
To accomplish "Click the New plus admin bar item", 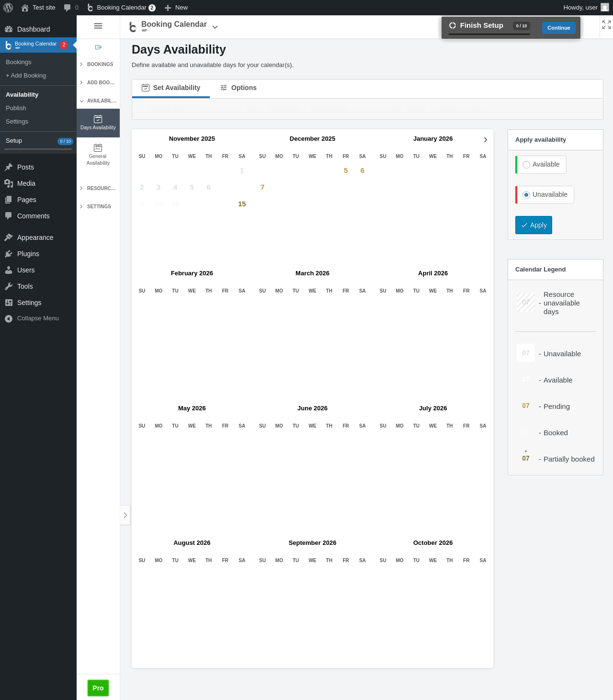I will coord(176,8).
